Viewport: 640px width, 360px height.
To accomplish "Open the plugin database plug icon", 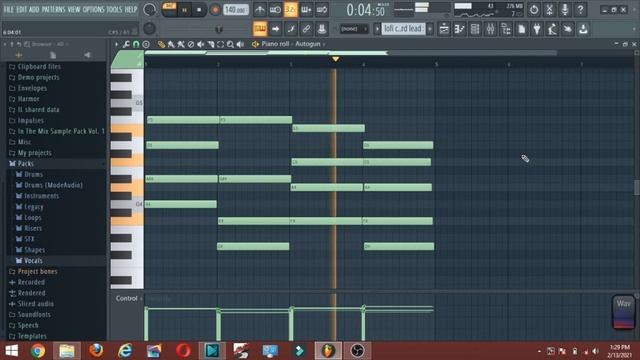I will [537, 29].
